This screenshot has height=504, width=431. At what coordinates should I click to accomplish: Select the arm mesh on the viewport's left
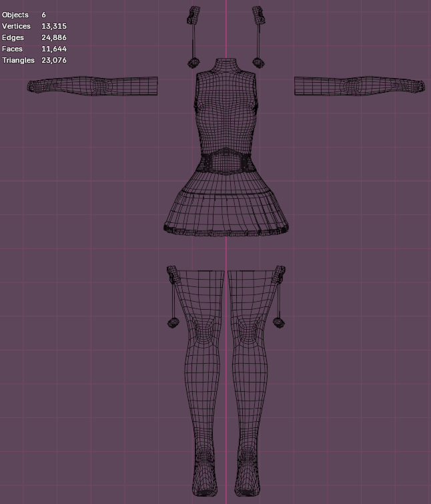[x=93, y=86]
